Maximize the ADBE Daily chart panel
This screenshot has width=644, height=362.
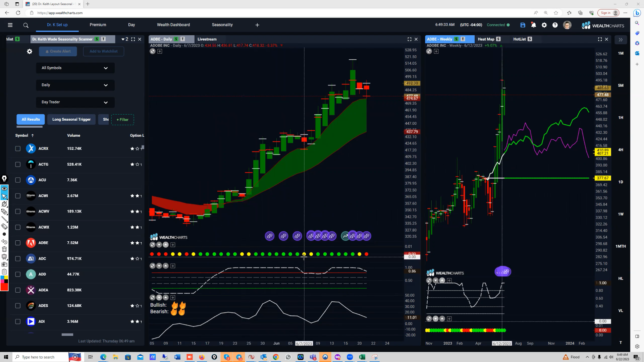click(410, 39)
